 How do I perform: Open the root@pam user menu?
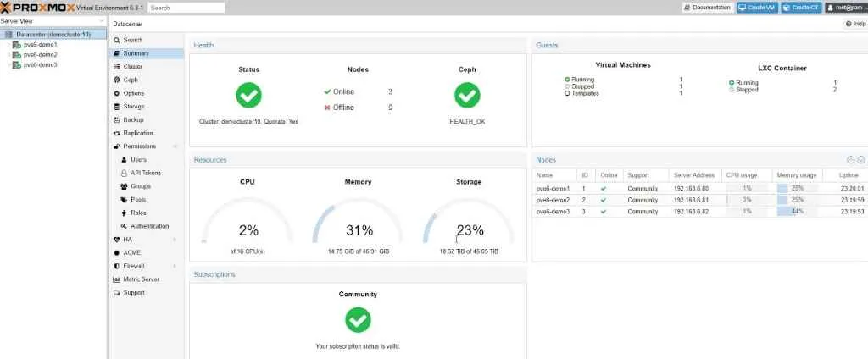click(x=847, y=8)
